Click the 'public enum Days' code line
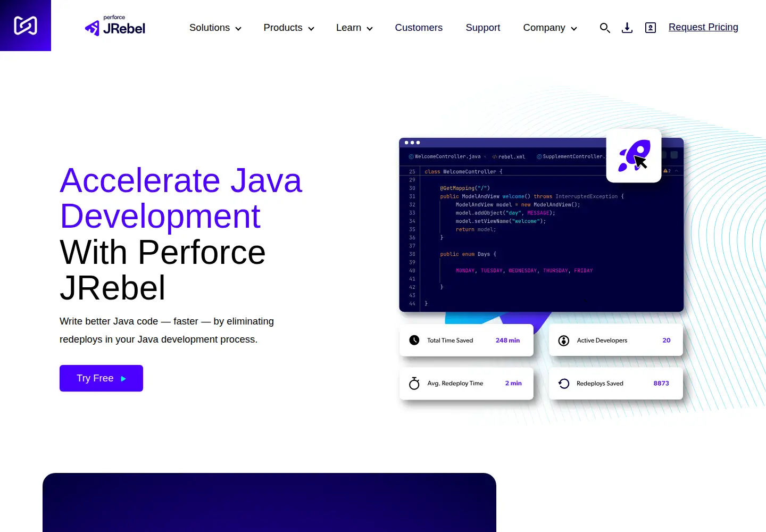Screen dimensions: 766x532 (x=468, y=254)
